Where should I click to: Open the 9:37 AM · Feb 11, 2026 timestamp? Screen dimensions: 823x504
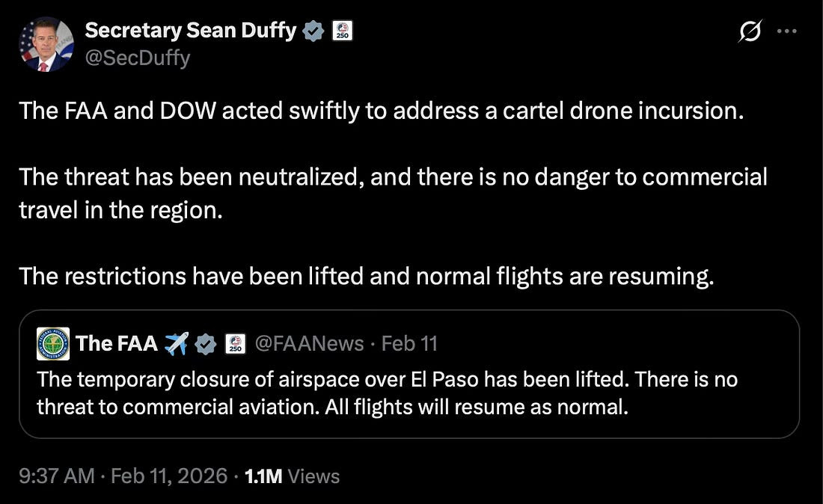point(123,476)
